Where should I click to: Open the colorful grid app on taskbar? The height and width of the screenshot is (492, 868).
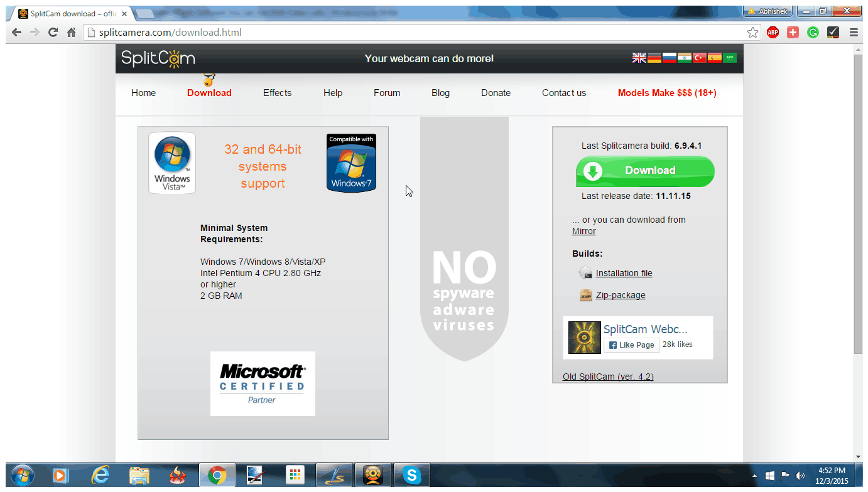click(295, 476)
